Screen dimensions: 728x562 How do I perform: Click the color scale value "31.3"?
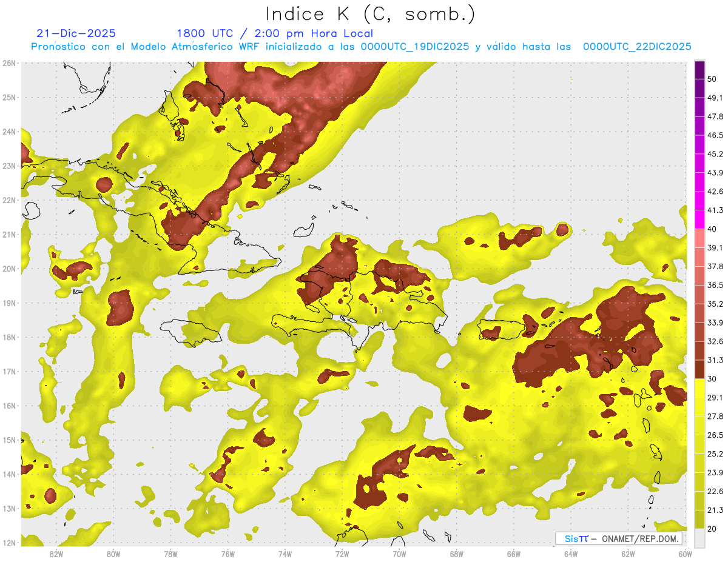point(715,360)
